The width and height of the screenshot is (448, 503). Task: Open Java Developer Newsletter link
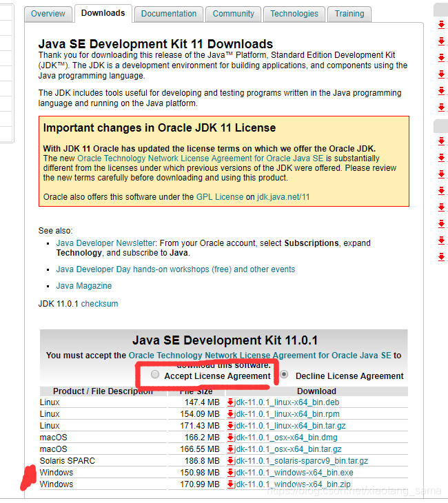[x=106, y=243]
